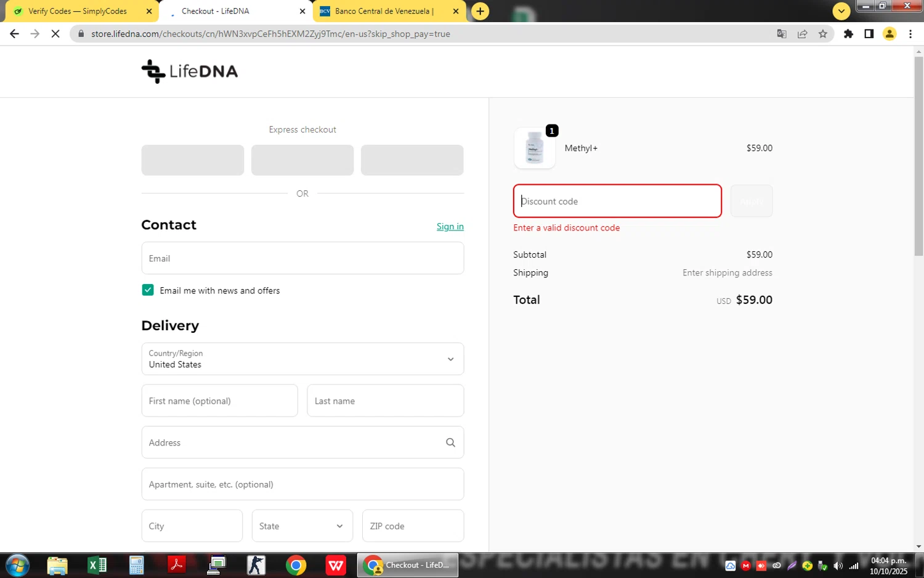Close the Checkout LifeDNA tab

pos(302,11)
